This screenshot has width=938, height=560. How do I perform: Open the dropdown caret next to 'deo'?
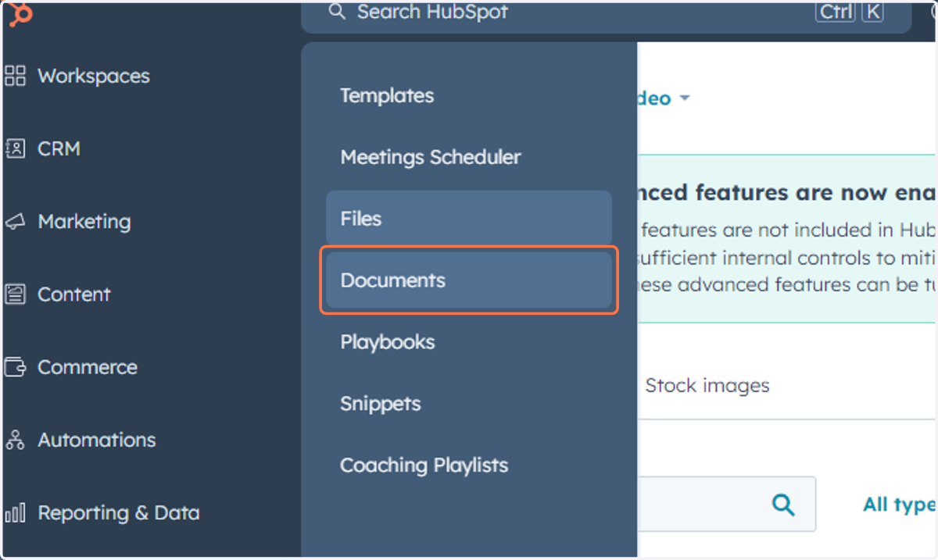(x=685, y=98)
